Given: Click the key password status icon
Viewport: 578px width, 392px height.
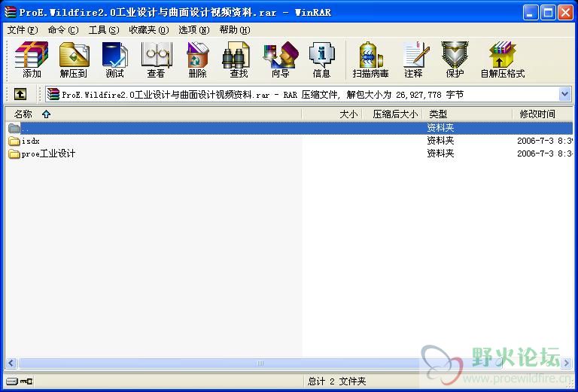Looking at the screenshot, I should point(26,381).
